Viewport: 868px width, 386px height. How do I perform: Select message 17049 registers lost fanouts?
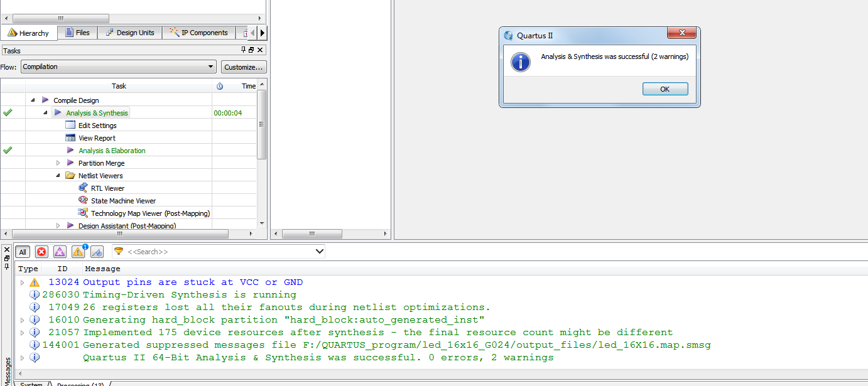coord(286,308)
